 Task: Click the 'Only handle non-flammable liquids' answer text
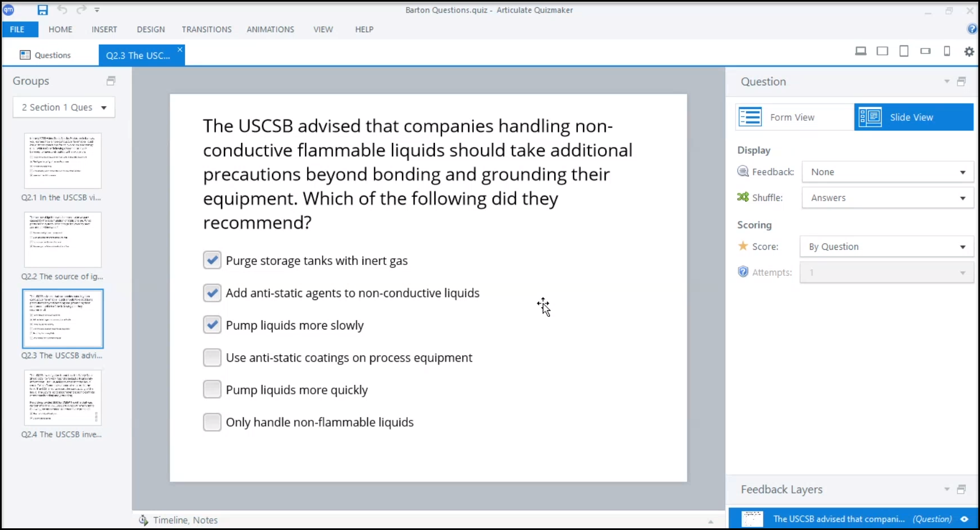tap(320, 423)
